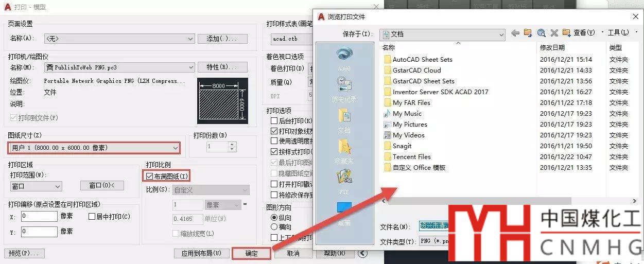Screen dimensions: 644x264
Task: Click the My Videos shortcut icon
Action: click(388, 135)
